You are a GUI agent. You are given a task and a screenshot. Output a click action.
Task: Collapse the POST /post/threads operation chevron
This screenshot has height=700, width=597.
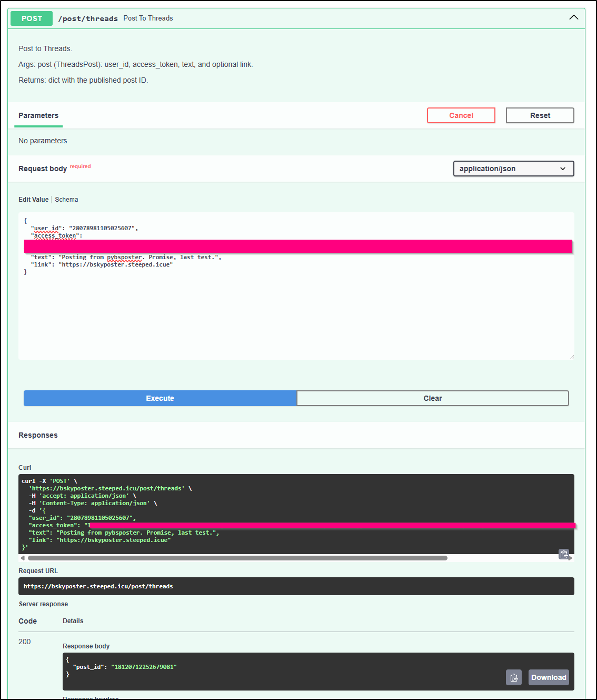(x=574, y=18)
